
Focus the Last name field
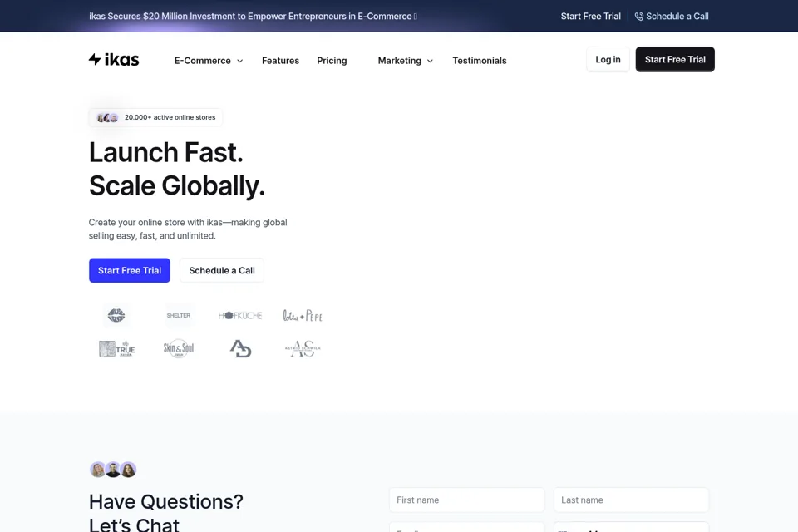tap(631, 500)
